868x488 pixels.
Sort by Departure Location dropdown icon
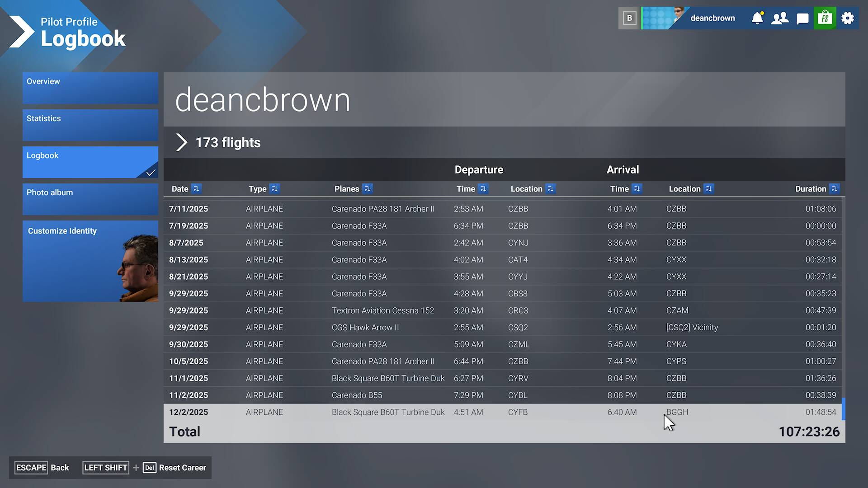tap(550, 189)
